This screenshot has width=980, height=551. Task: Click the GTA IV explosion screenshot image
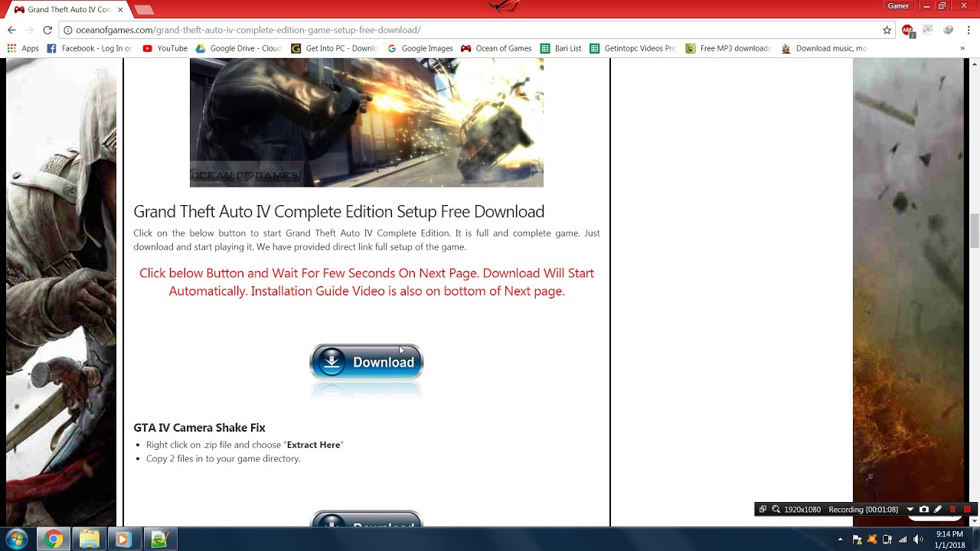(x=367, y=122)
